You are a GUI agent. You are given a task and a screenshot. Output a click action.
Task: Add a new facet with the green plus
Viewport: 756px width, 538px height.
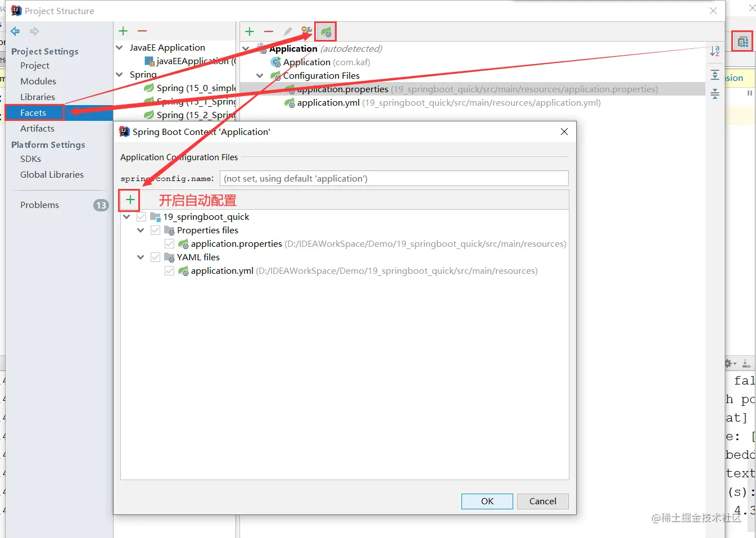click(x=124, y=31)
